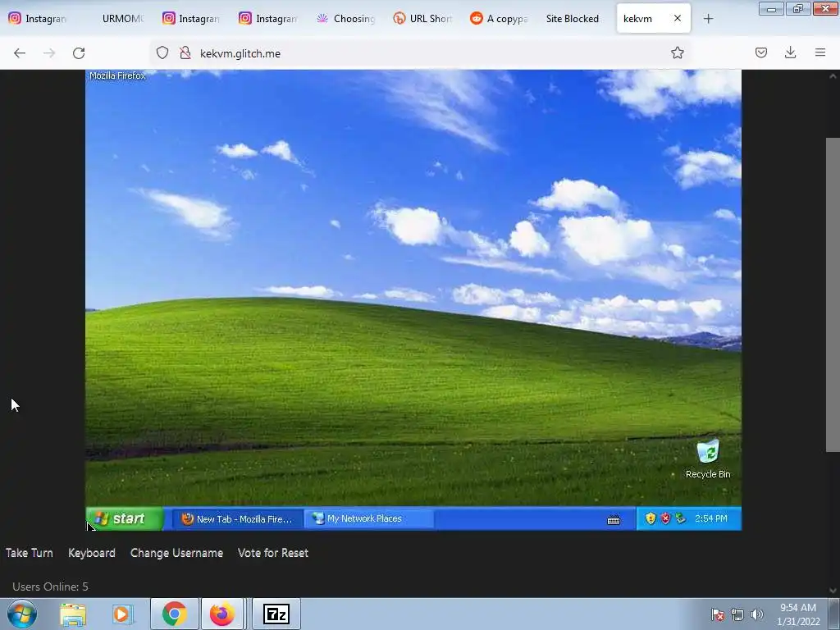Image resolution: width=840 pixels, height=630 pixels.
Task: Select My Network Places taskbar button in VM
Action: [368, 518]
